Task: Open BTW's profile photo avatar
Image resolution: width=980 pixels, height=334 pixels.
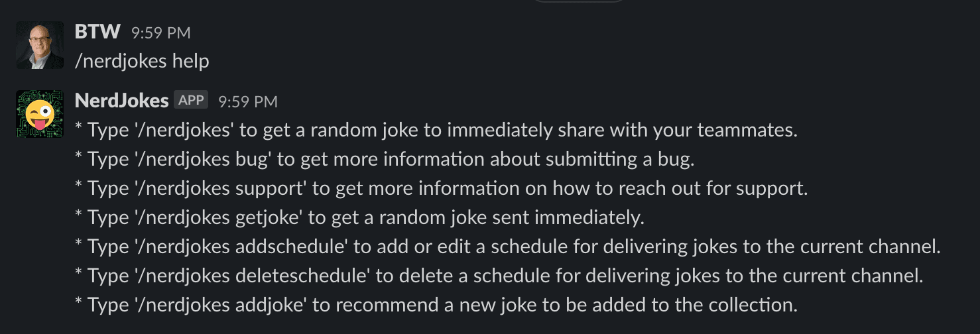Action: (40, 45)
